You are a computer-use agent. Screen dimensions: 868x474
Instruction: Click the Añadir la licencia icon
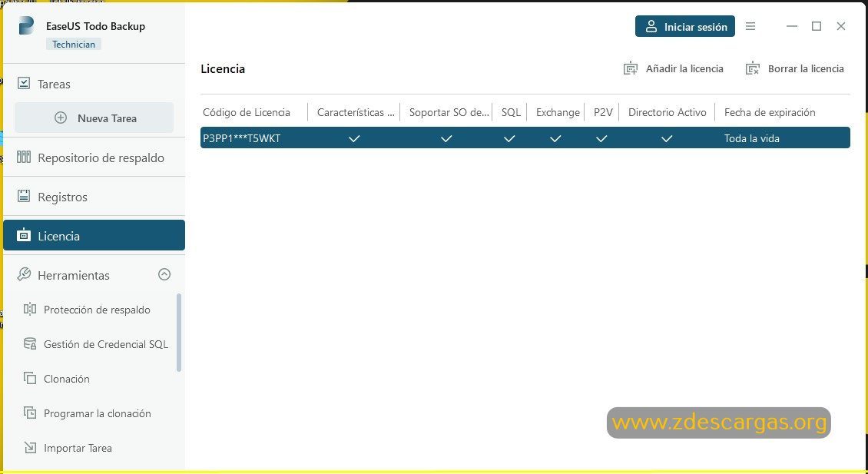click(631, 68)
